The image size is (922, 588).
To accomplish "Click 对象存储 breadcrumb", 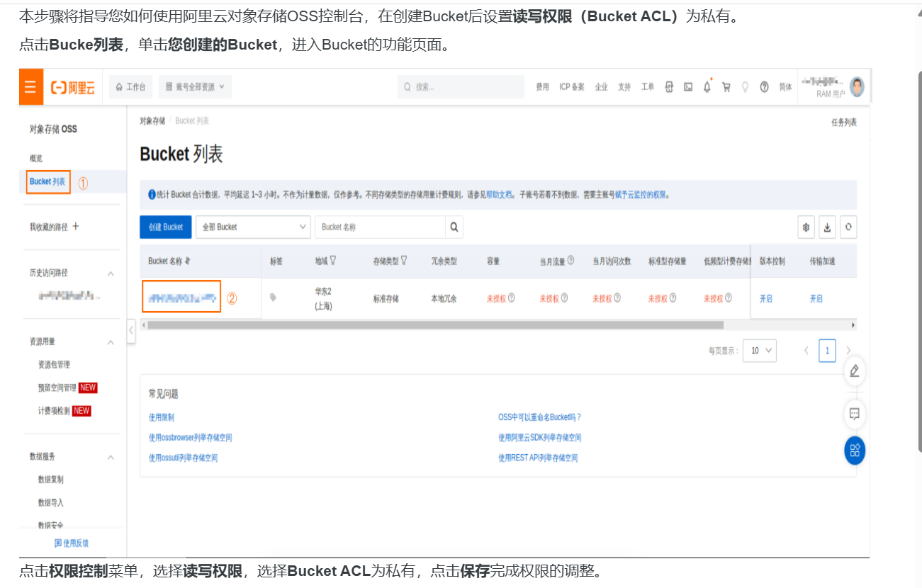I will pyautogui.click(x=152, y=121).
